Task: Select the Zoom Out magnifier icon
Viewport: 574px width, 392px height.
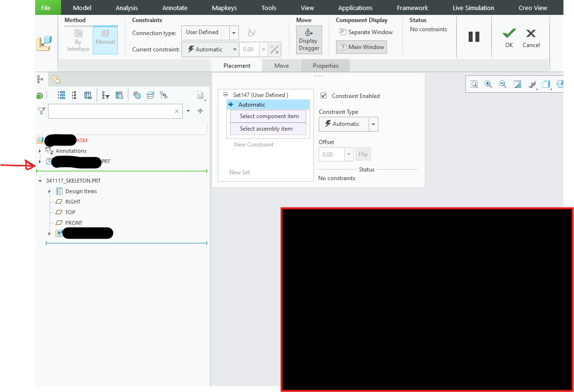Action: coord(502,84)
